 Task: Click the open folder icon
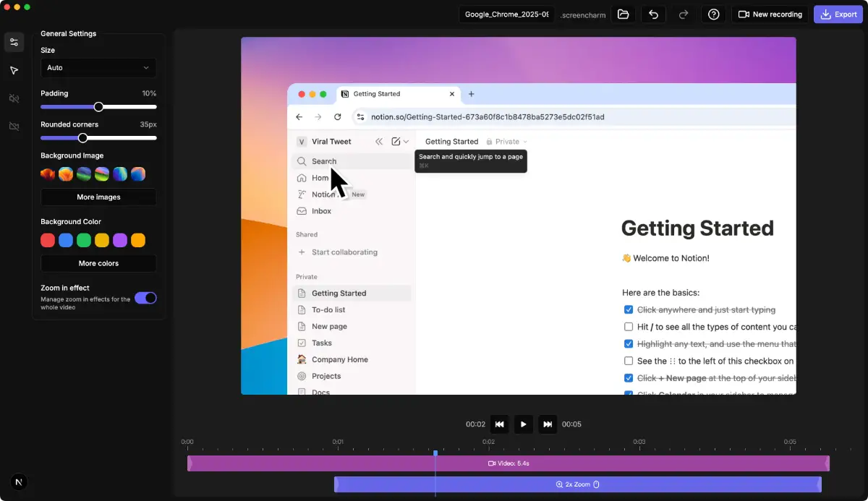tap(623, 14)
